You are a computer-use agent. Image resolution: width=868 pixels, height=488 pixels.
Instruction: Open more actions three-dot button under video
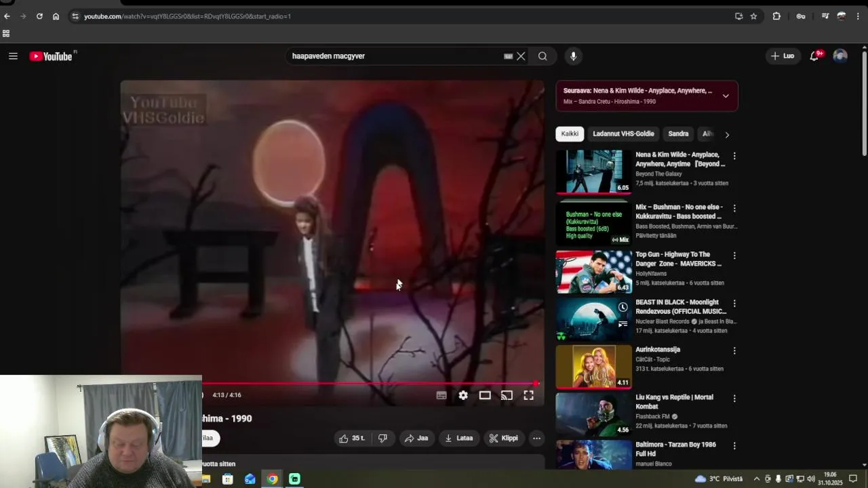point(536,439)
